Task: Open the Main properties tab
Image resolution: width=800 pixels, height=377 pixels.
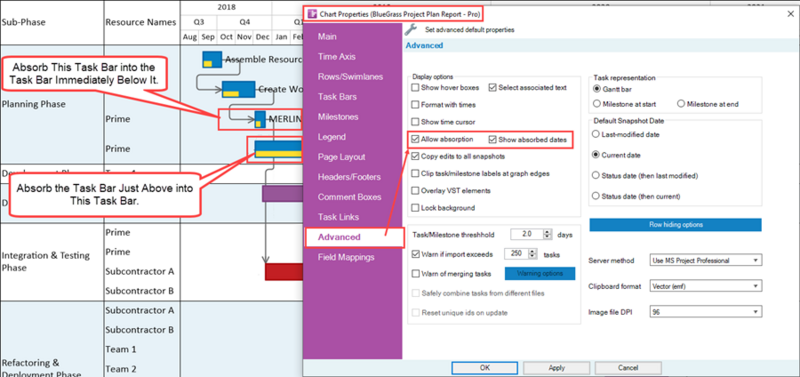Action: [x=327, y=37]
